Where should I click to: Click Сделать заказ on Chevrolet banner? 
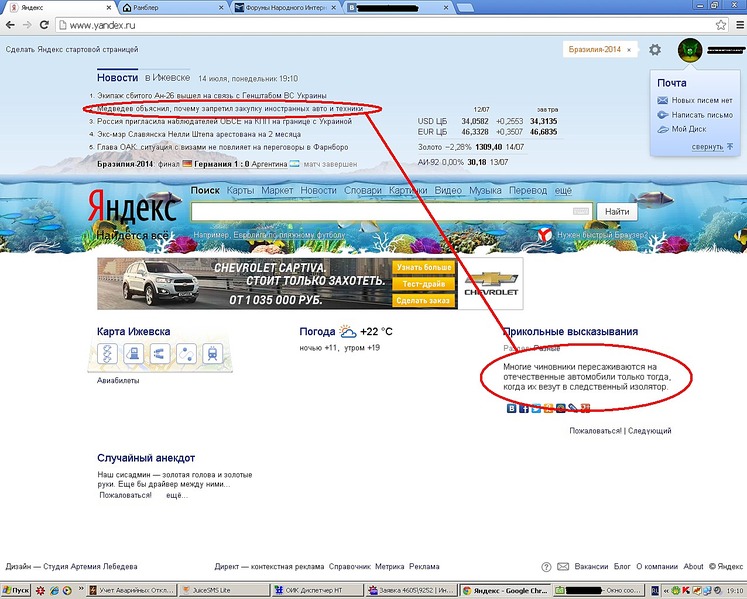[x=424, y=301]
